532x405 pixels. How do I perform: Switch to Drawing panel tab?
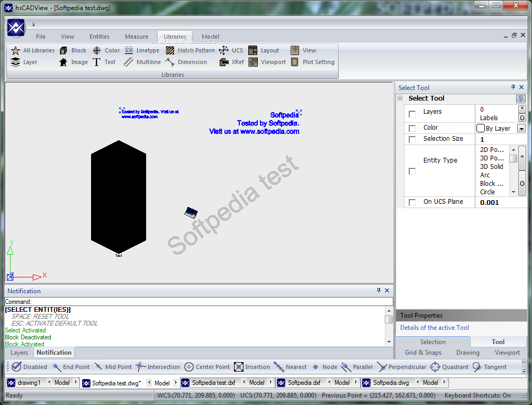coord(467,353)
